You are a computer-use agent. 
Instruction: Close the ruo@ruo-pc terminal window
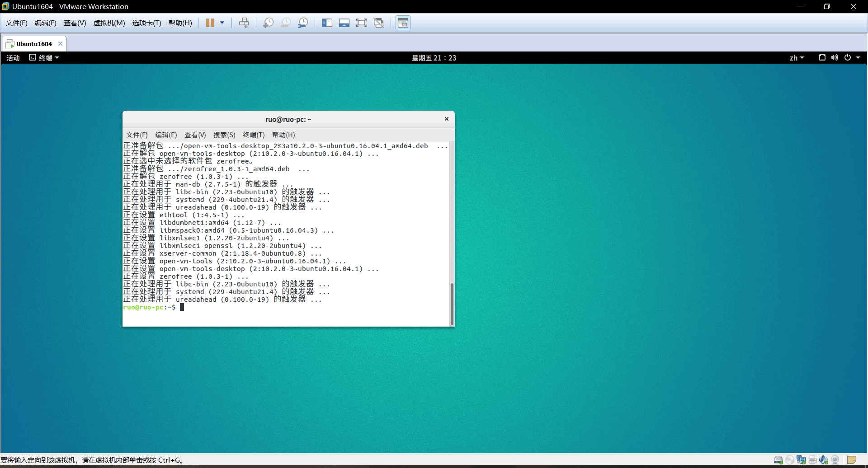tap(447, 119)
